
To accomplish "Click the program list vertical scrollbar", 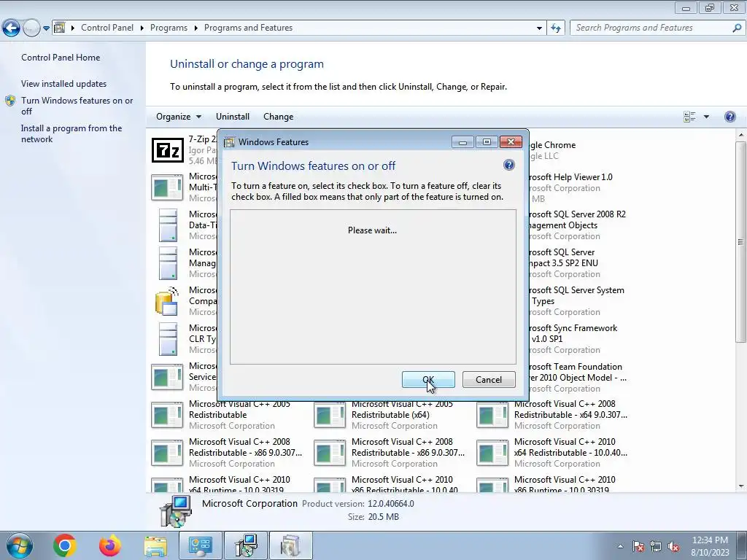I will click(741, 241).
